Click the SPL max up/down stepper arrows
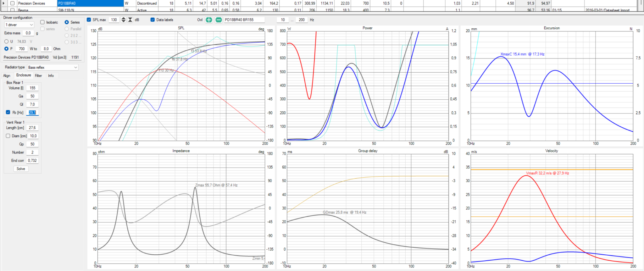Viewport: 644px width, 271px height. click(123, 20)
